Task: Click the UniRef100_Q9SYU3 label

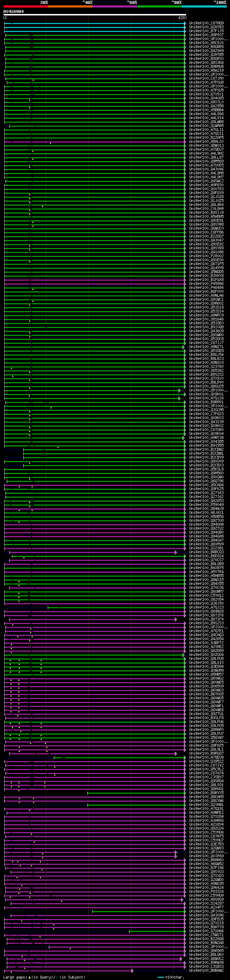Action: pyautogui.click(x=206, y=872)
